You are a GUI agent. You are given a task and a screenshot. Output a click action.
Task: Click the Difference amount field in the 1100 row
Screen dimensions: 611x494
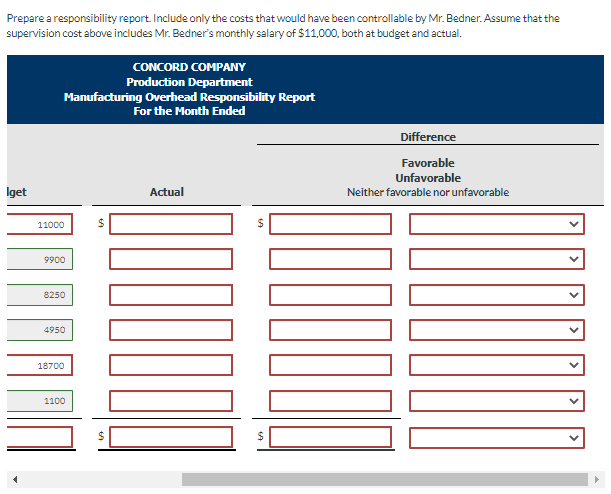tap(330, 401)
